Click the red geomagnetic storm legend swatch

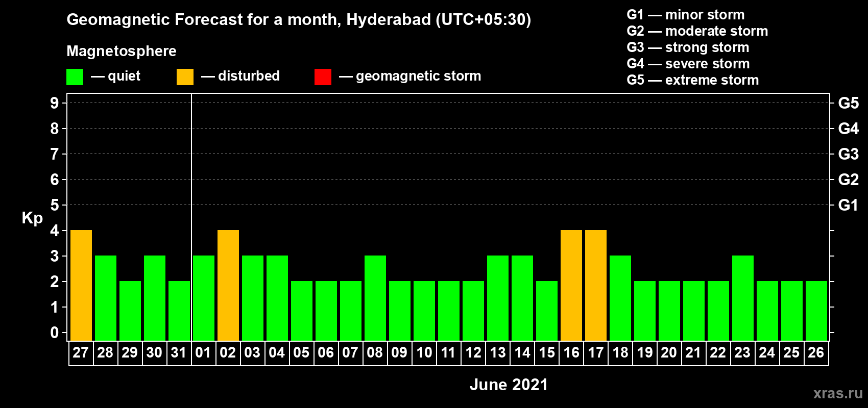(x=323, y=77)
